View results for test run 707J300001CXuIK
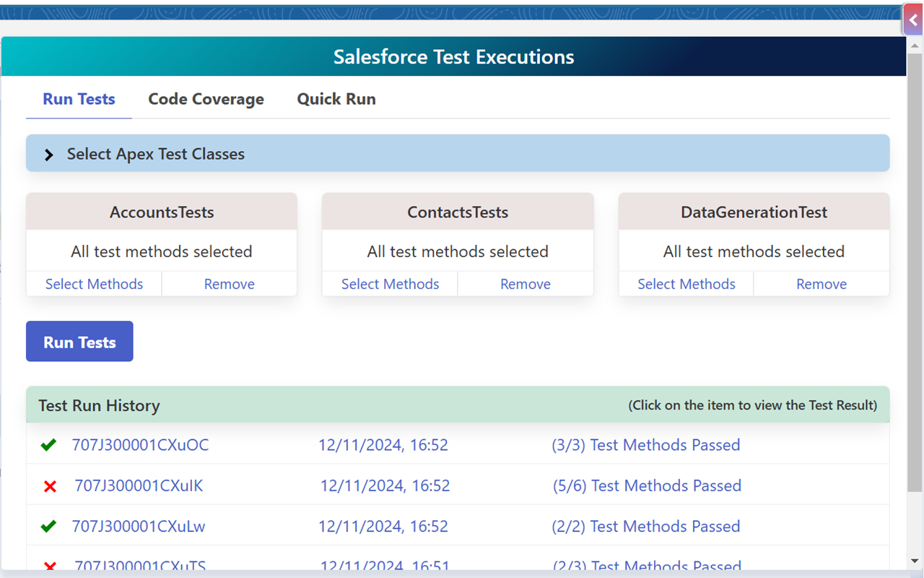This screenshot has height=578, width=924. pyautogui.click(x=138, y=486)
